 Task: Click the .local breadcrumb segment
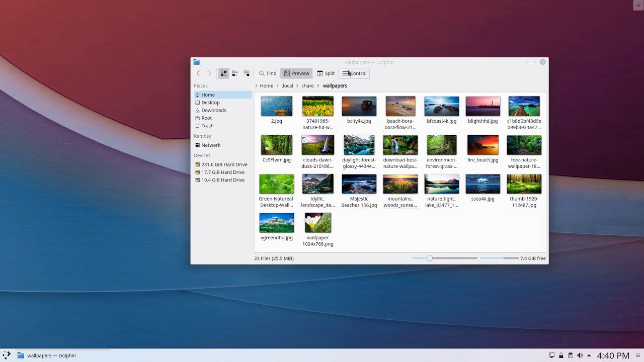pyautogui.click(x=287, y=86)
